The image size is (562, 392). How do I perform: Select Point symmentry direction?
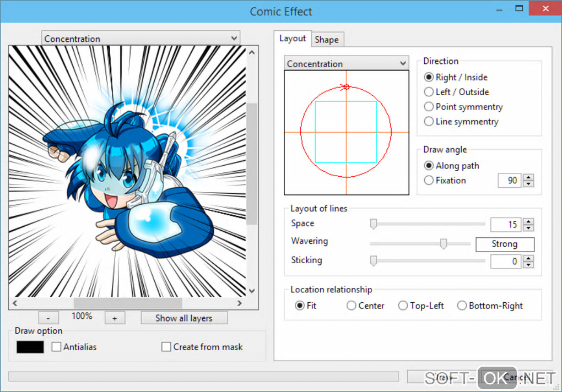coord(463,107)
